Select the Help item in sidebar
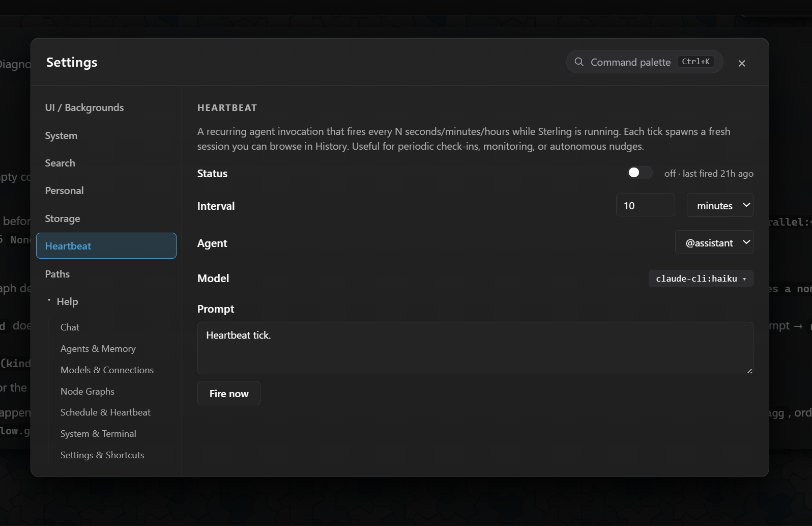This screenshot has width=812, height=526. pyautogui.click(x=67, y=301)
